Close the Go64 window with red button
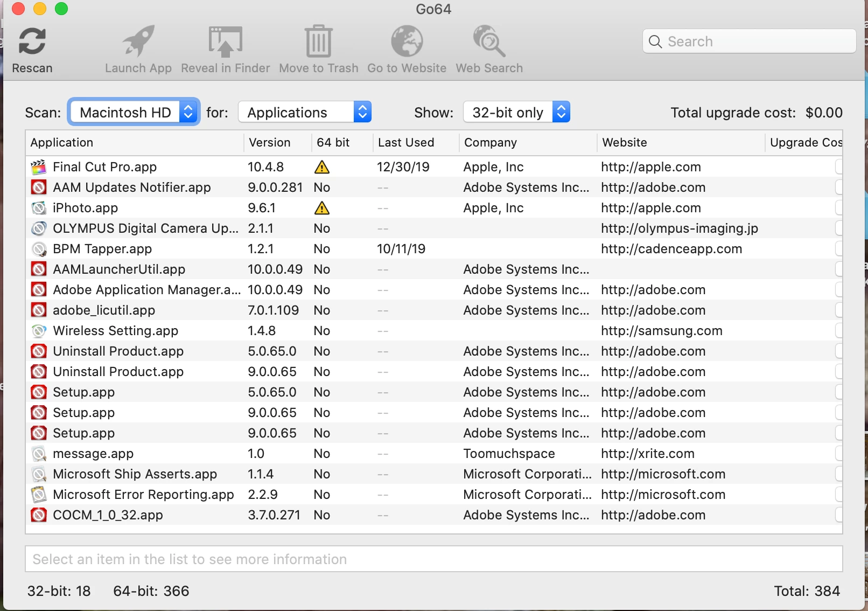This screenshot has width=868, height=611. [x=18, y=9]
